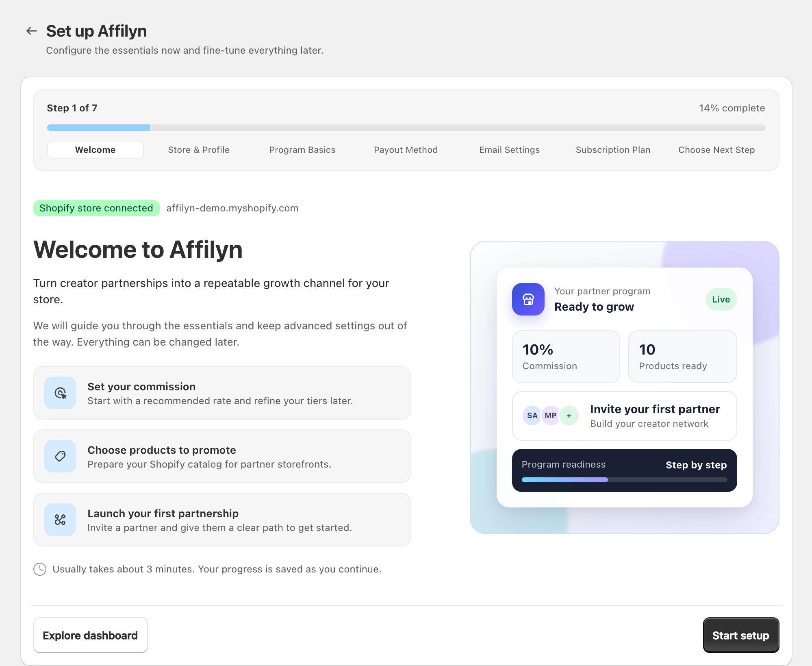Click the Welcome to Affilyn heading
The image size is (812, 666).
138,249
